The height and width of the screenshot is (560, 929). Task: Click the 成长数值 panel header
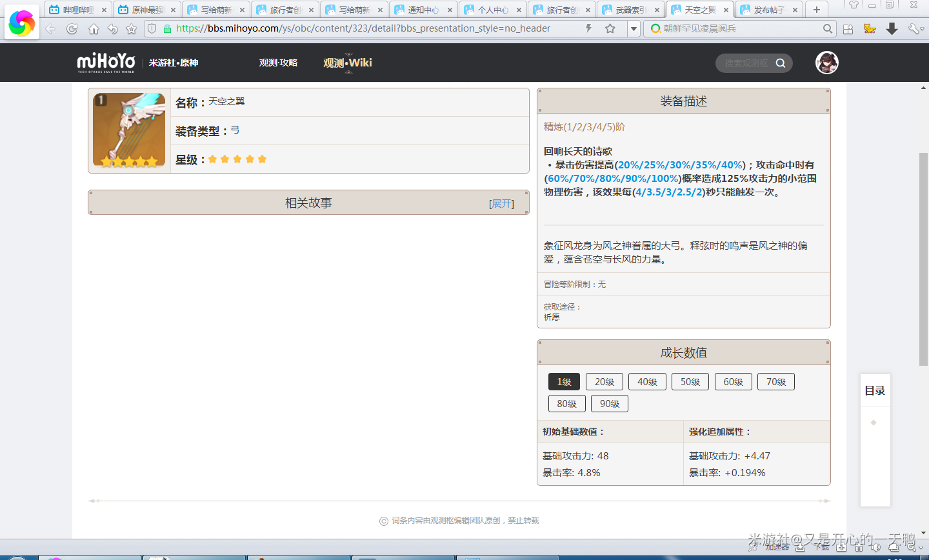[684, 353]
